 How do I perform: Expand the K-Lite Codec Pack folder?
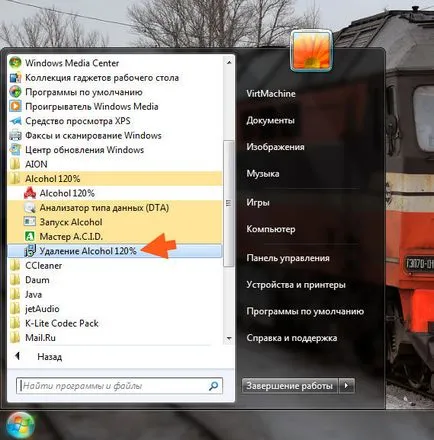[114, 323]
